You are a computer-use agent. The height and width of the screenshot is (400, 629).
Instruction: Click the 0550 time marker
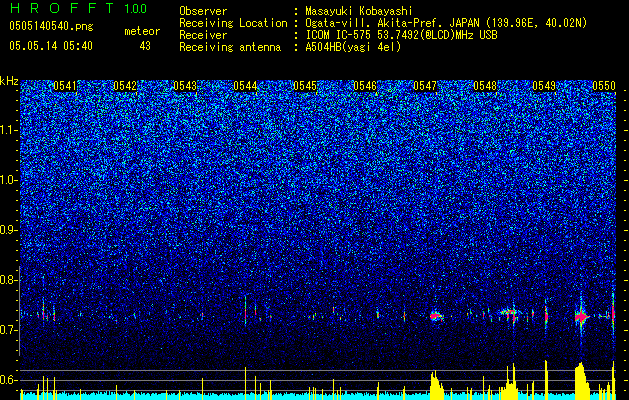[604, 86]
